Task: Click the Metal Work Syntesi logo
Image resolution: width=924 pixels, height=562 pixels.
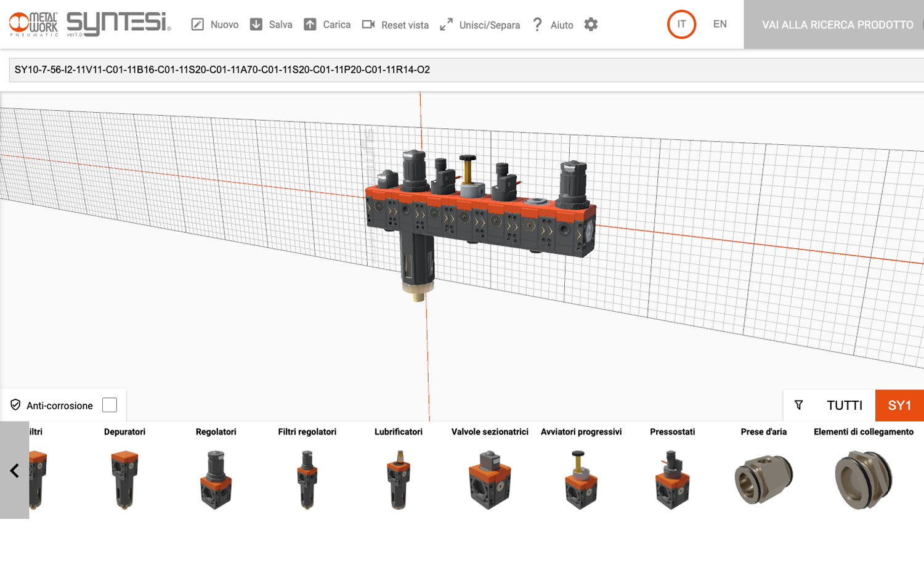Action: pos(90,24)
